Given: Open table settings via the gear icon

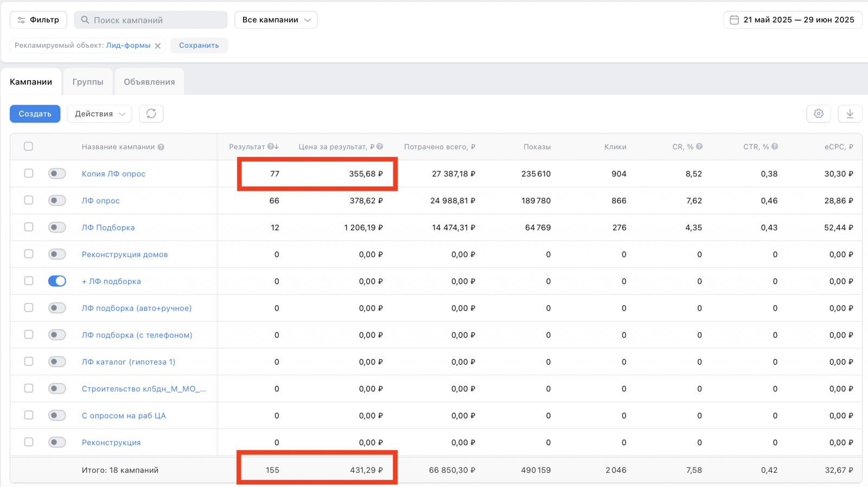Looking at the screenshot, I should pyautogui.click(x=819, y=113).
